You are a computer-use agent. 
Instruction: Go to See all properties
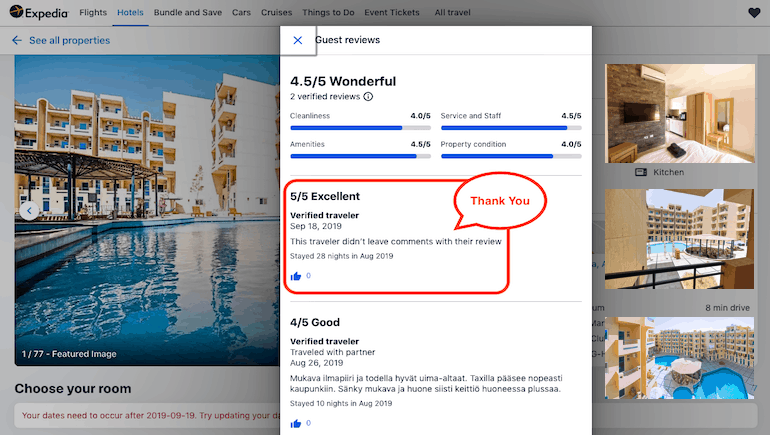(x=69, y=40)
